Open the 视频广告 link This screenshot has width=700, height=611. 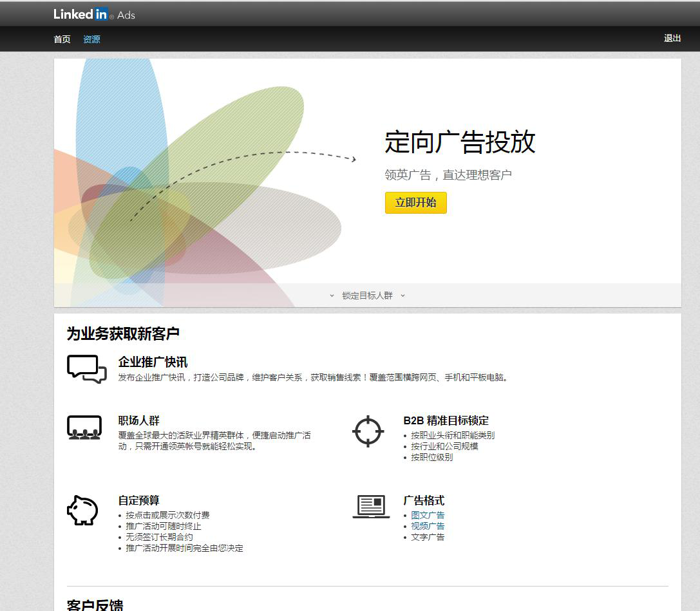click(x=426, y=525)
